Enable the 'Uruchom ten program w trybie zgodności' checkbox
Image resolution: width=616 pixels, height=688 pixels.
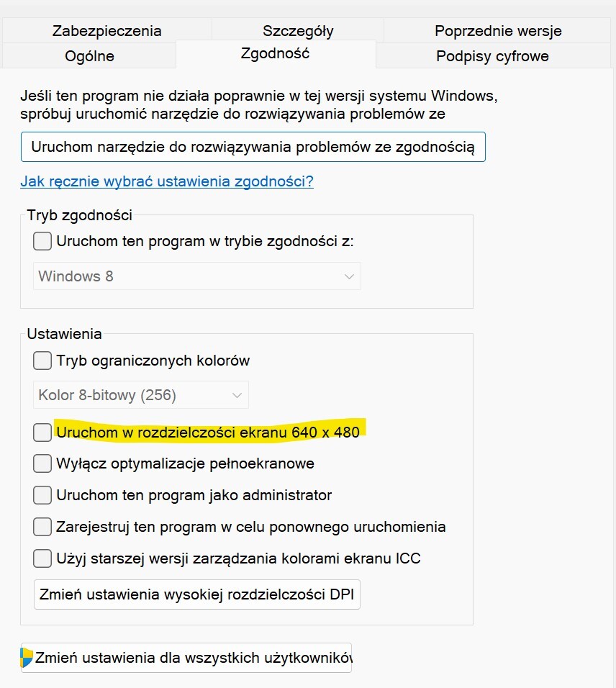[42, 242]
